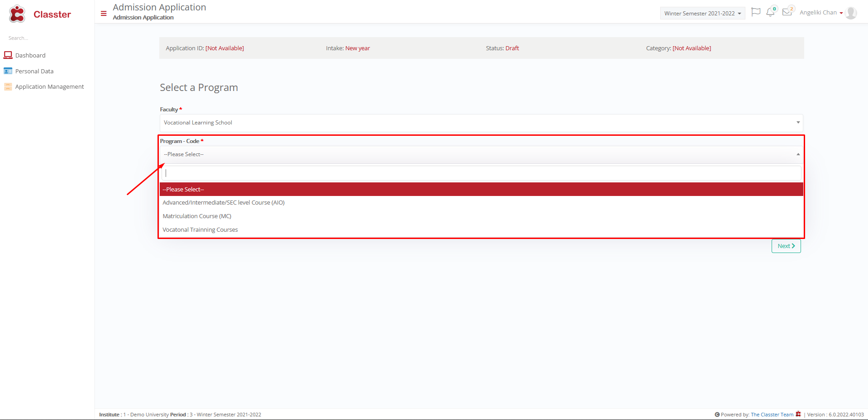Screen dimensions: 868x420
Task: Select the --Please Select-- highlighted option
Action: pos(482,189)
